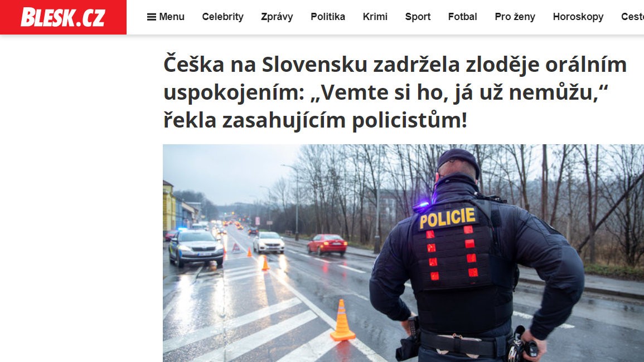Click the Menu label in header

click(172, 17)
